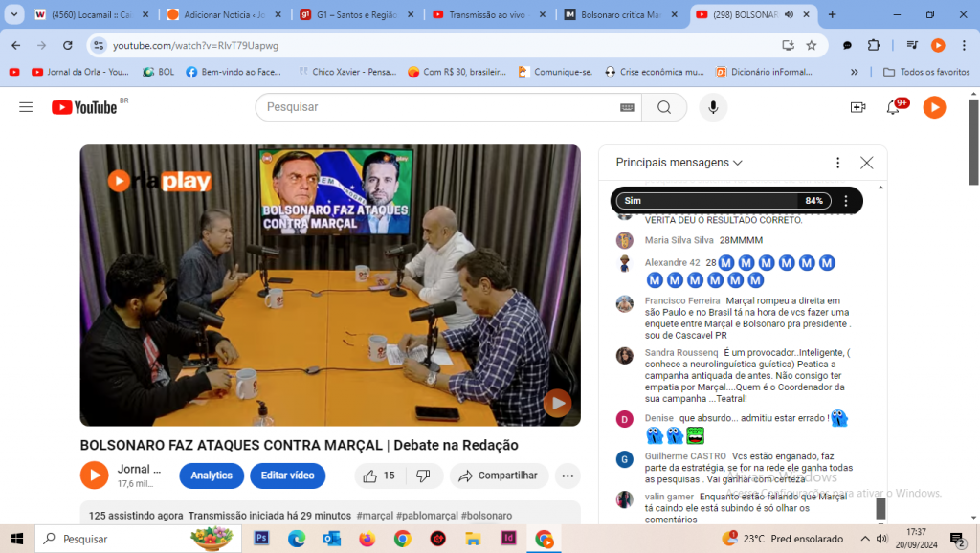Open Jornal da Orla bookmark
This screenshot has height=553, width=980.
(80, 72)
